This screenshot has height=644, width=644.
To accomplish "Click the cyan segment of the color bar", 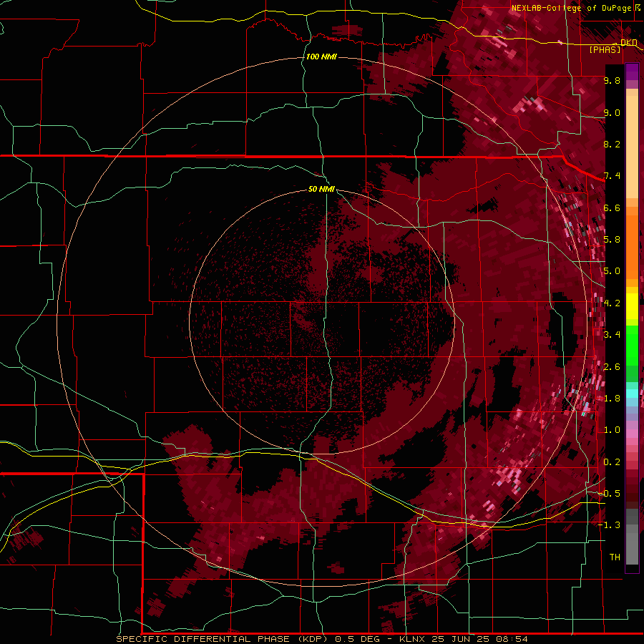I will point(632,394).
